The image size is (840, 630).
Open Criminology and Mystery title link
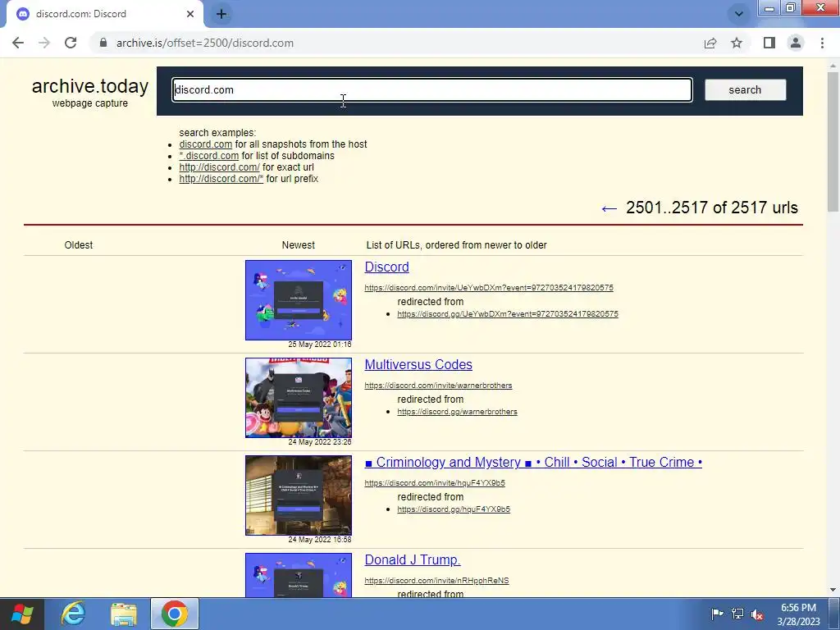point(533,462)
